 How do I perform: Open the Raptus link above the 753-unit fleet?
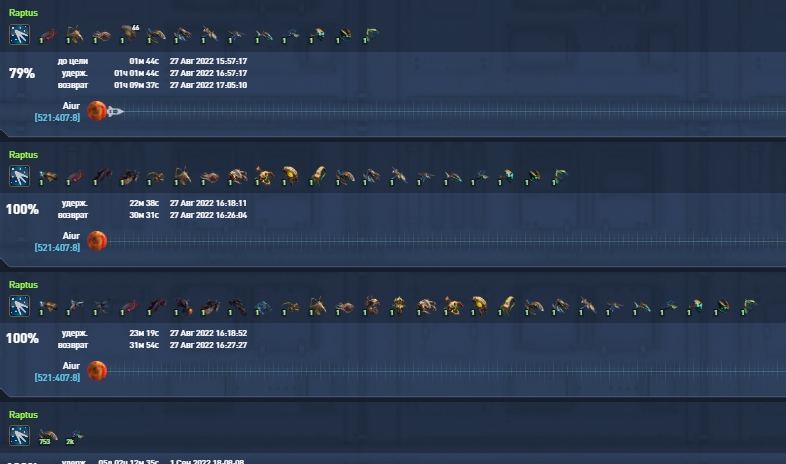coord(23,415)
